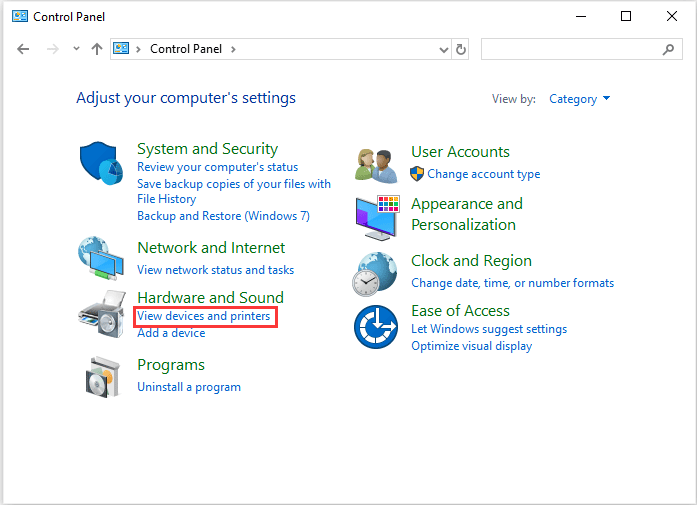Expand the chevron after Control Panel breadcrumb
This screenshot has height=505, width=697.
tap(233, 49)
